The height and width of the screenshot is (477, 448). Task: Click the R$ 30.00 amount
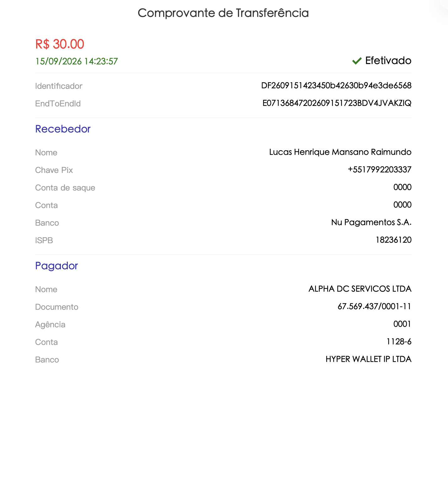pos(60,44)
